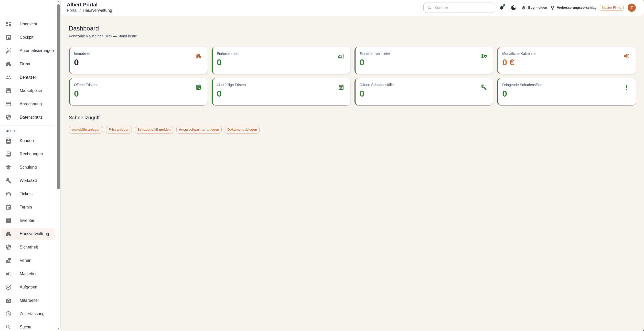Open Verbesserungsvorschlag lightbulb link
This screenshot has width=644, height=331.
point(574,8)
